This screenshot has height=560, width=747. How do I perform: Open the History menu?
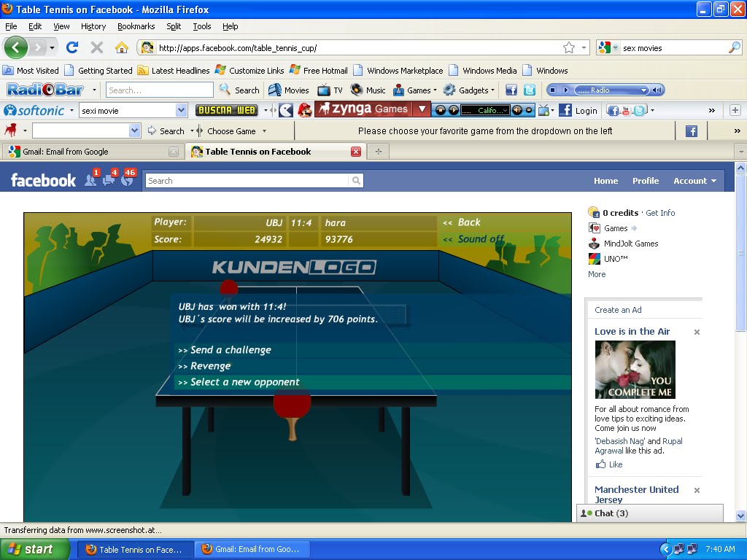pyautogui.click(x=93, y=26)
